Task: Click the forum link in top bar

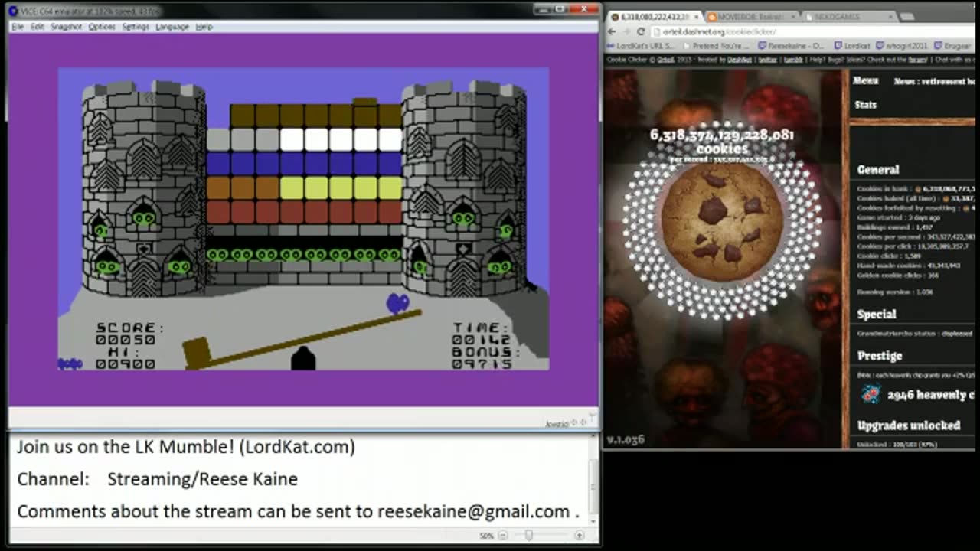Action: (917, 60)
